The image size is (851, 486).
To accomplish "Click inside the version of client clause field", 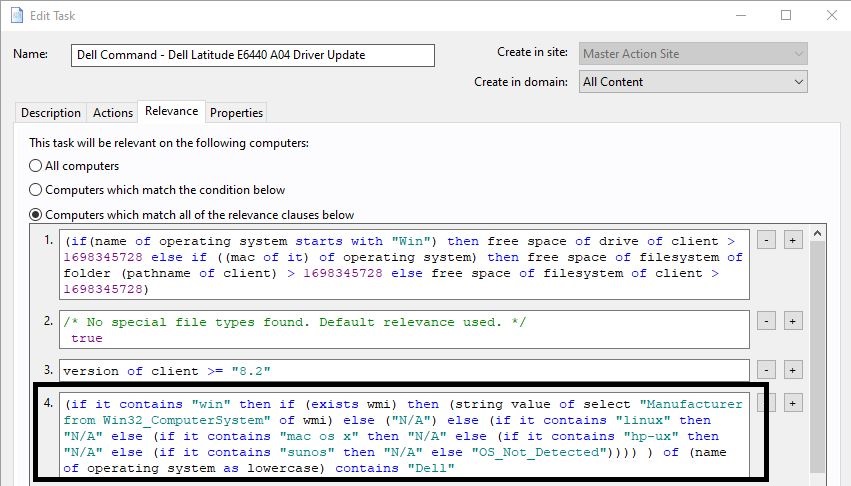I will 400,371.
